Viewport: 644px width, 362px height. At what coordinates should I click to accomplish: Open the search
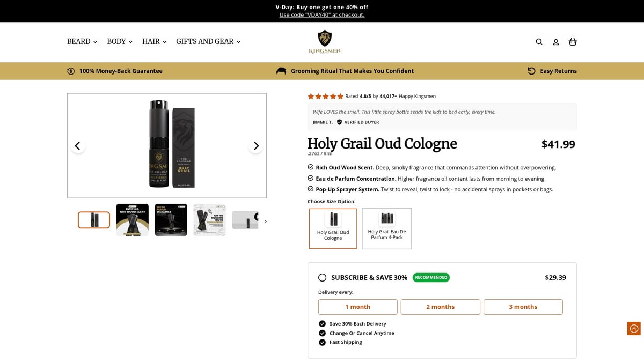pos(539,41)
